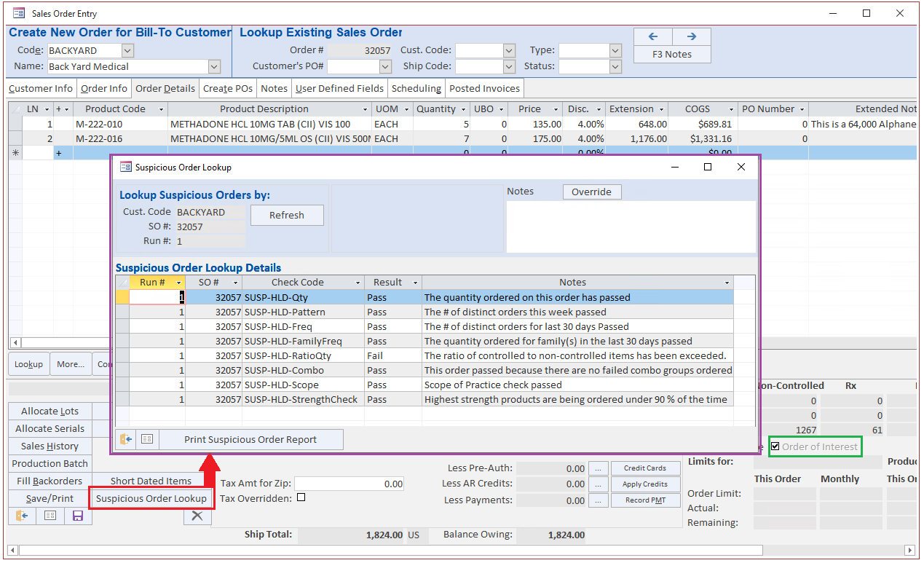Open Check Code column filter dropdown

[x=358, y=283]
